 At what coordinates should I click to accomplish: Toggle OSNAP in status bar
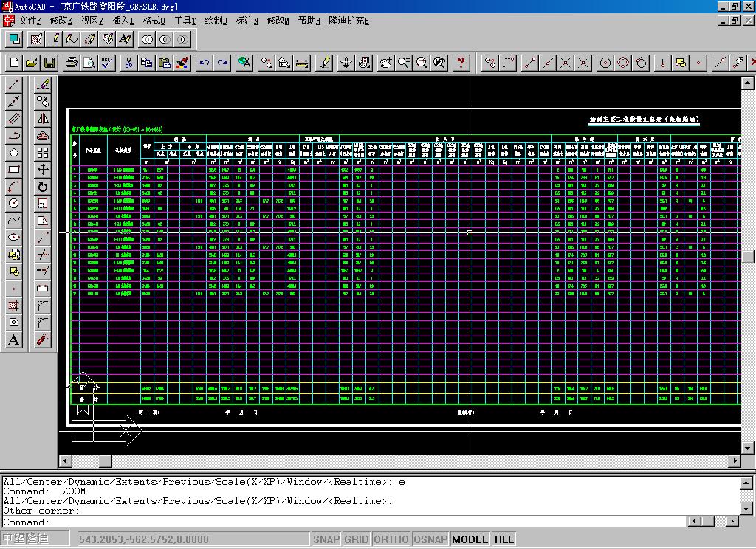[430, 539]
